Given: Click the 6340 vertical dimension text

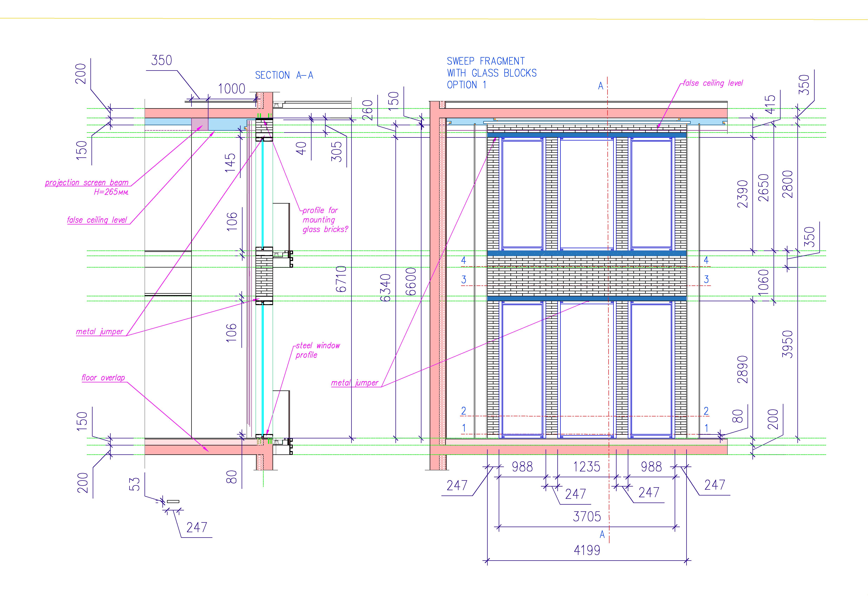Looking at the screenshot, I should [385, 287].
